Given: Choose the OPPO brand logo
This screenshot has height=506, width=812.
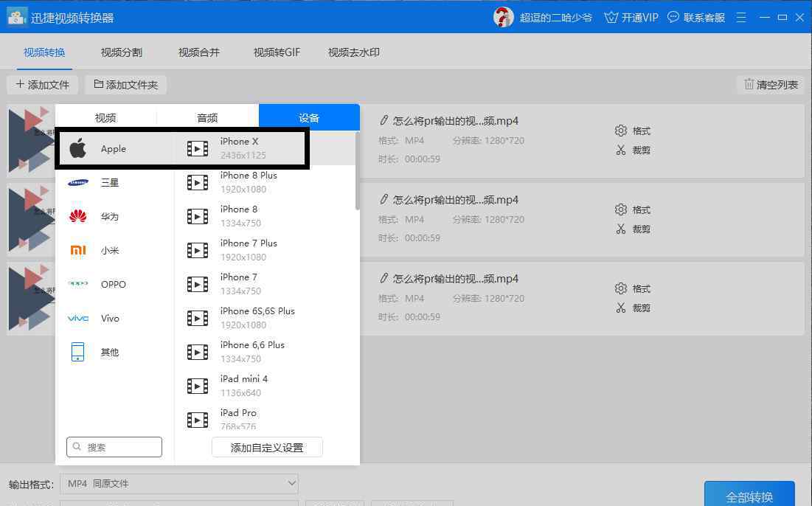Looking at the screenshot, I should tap(78, 284).
